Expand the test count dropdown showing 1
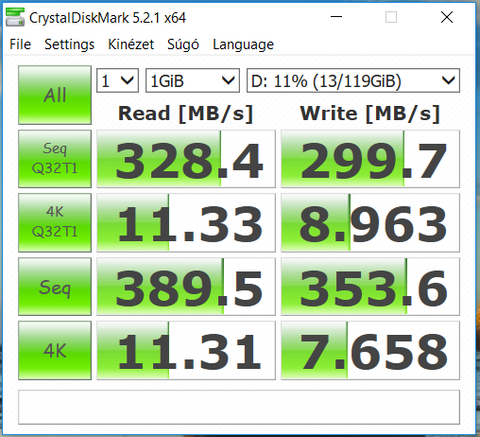Screen dimensions: 480x437 tap(117, 81)
